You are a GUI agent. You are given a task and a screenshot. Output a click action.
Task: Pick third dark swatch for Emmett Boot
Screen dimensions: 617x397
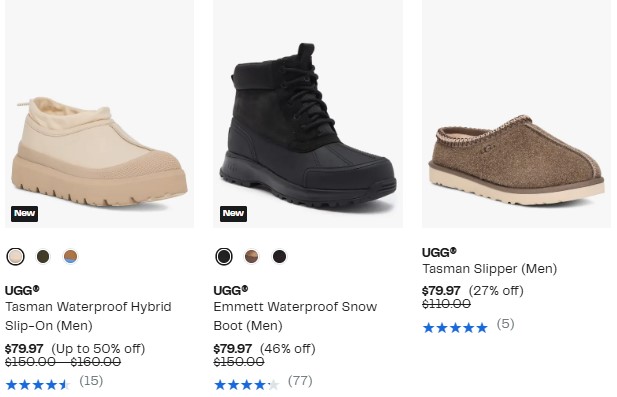coord(279,257)
